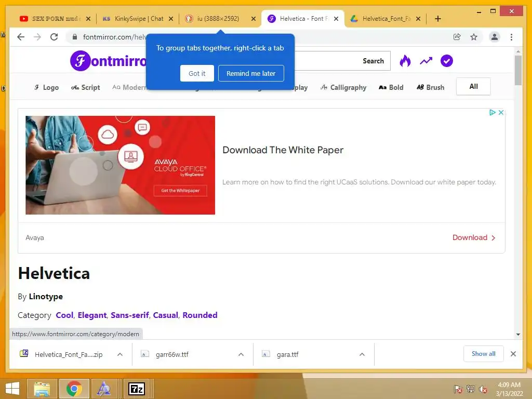The width and height of the screenshot is (532, 399).
Task: Click the page scrollbar down arrow
Action: click(x=518, y=335)
